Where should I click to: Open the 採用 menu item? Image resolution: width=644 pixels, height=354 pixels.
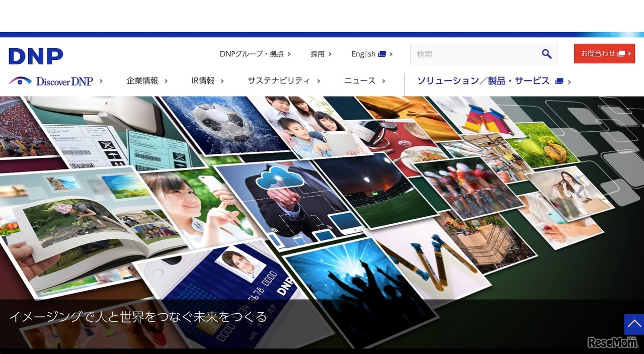tap(317, 54)
